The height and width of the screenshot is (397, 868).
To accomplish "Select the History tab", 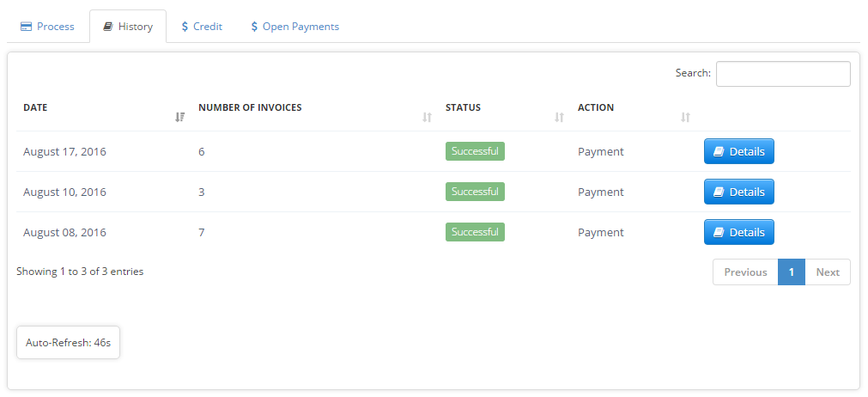I will 128,27.
